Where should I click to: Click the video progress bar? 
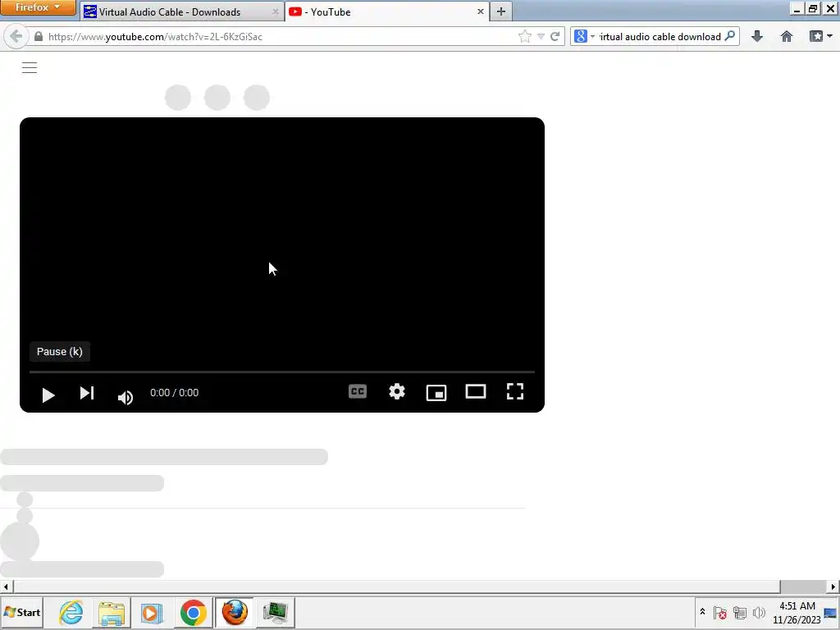pos(282,372)
